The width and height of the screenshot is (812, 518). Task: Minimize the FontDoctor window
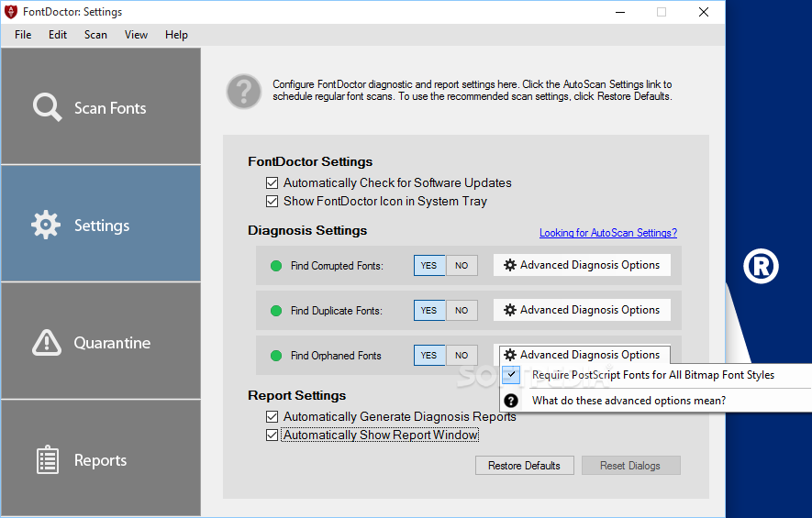click(x=620, y=12)
